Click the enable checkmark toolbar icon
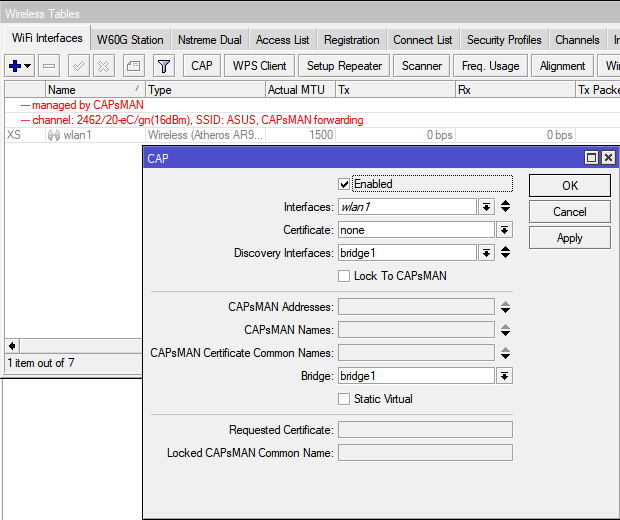Screen dimensions: 620x520 point(79,66)
